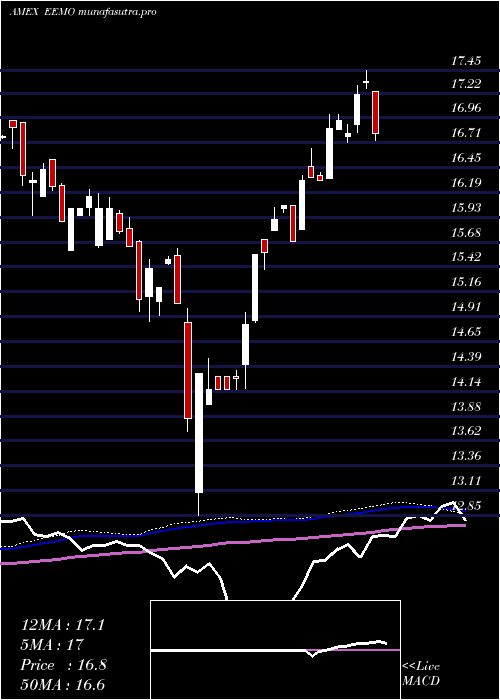This screenshot has height=700, width=500.
Task: Click the 50MA : 16.6 reading
Action: (63, 685)
